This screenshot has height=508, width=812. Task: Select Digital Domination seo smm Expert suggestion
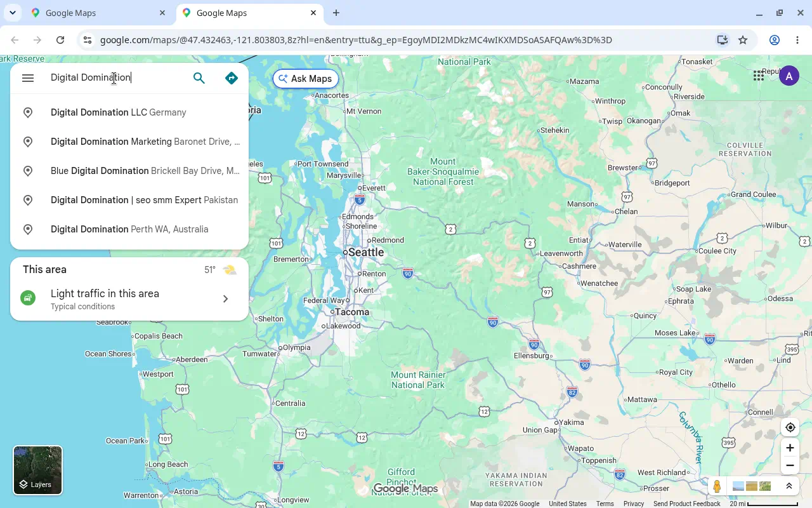[x=129, y=200]
